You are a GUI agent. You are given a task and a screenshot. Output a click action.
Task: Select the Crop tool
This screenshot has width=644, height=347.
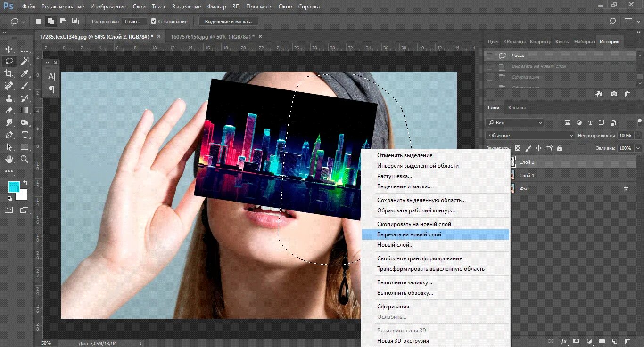8,73
